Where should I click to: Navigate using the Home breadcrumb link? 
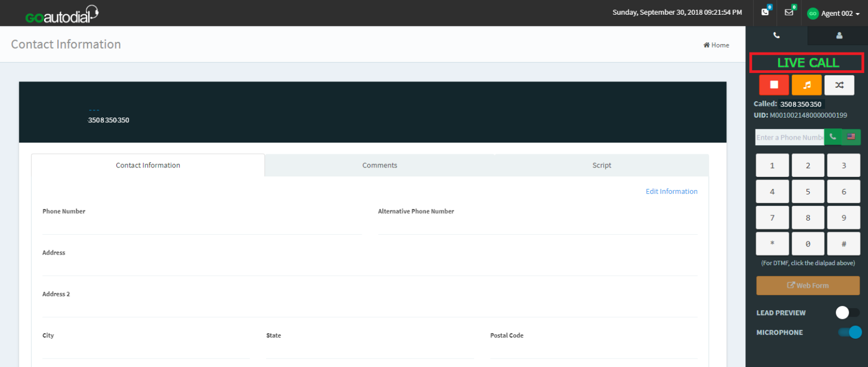pyautogui.click(x=716, y=45)
